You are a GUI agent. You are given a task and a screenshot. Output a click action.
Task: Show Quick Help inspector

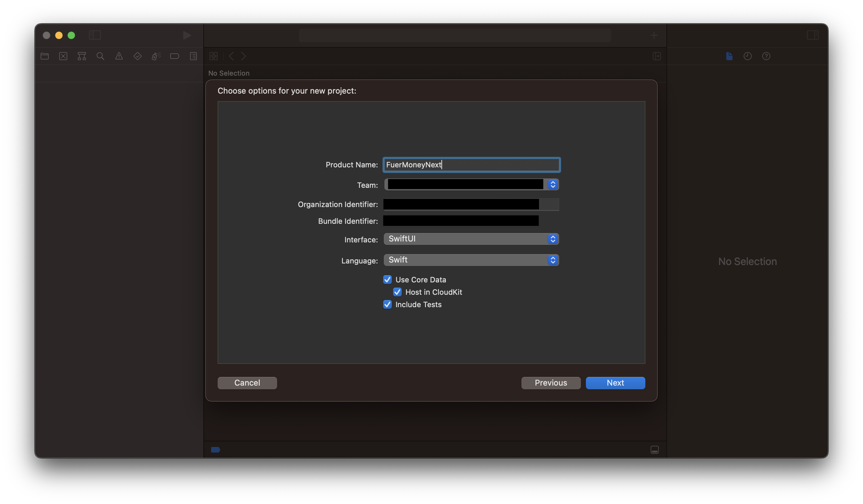[766, 56]
